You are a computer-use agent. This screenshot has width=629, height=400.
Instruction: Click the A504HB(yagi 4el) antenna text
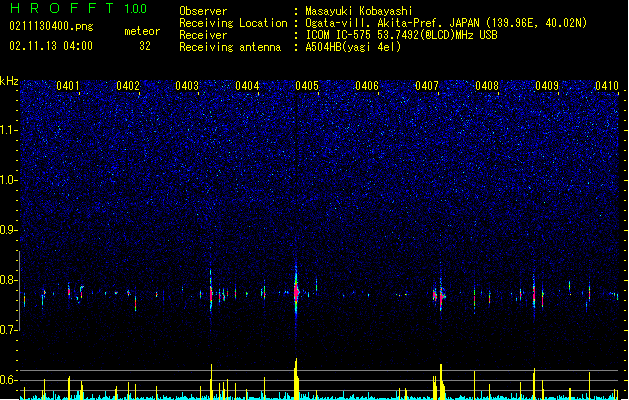pos(353,47)
